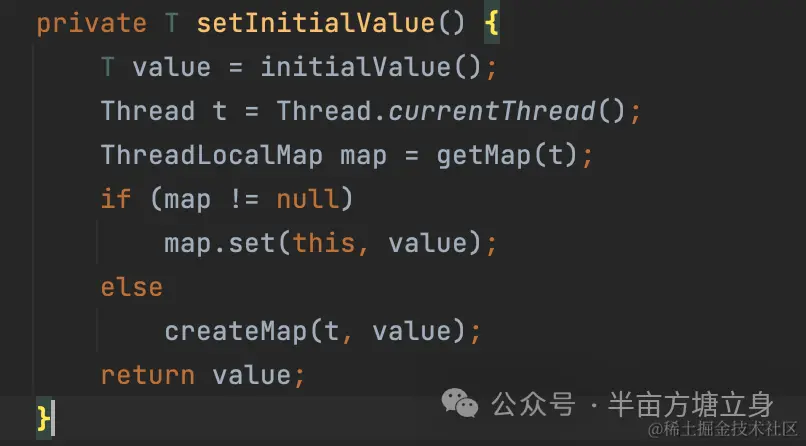Click the private keyword
The width and height of the screenshot is (806, 446).
(91, 25)
